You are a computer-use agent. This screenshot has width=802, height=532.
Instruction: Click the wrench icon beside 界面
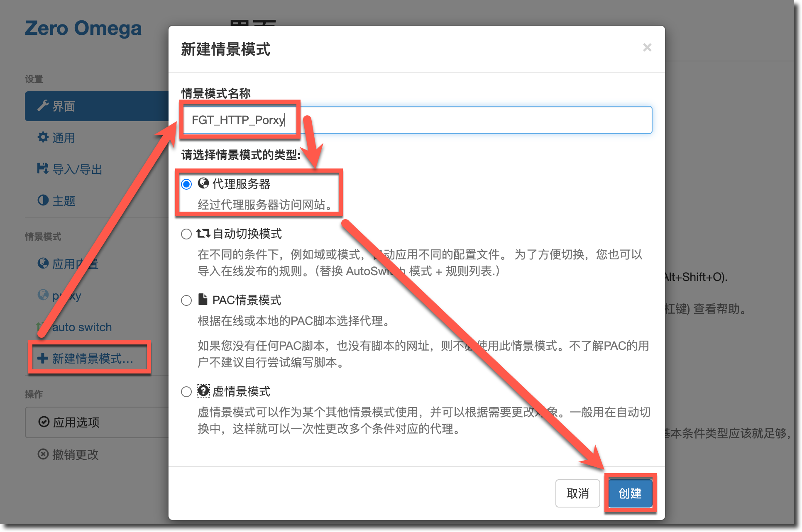coord(43,106)
